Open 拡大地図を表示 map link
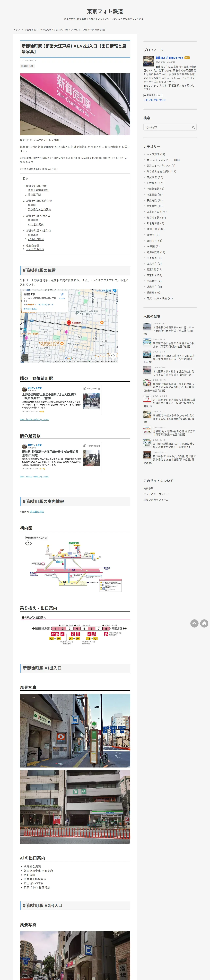210x980 pixels. tap(30, 309)
